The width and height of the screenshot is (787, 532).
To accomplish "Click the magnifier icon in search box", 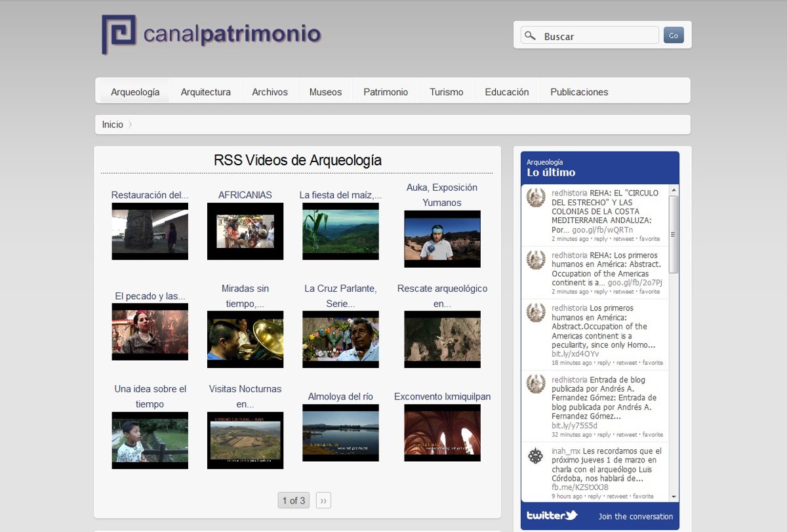I will click(x=531, y=36).
